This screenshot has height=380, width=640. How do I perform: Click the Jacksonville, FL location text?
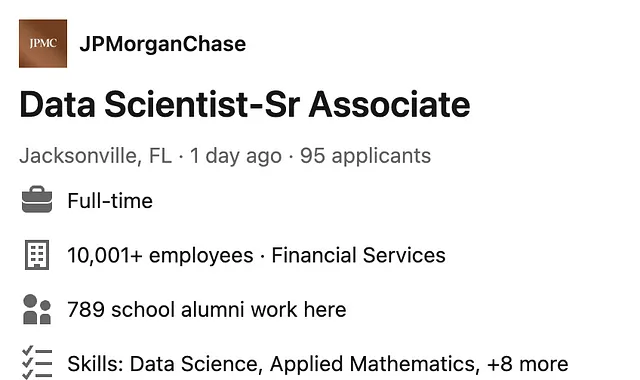[96, 156]
